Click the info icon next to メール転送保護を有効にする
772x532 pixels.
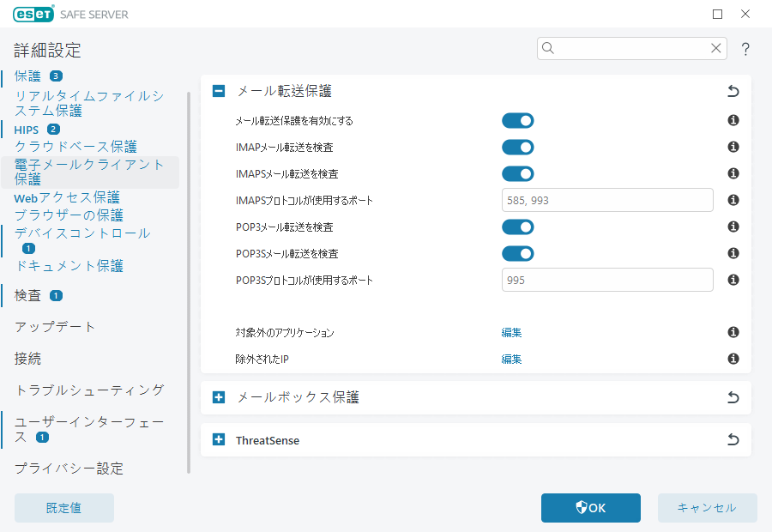733,120
